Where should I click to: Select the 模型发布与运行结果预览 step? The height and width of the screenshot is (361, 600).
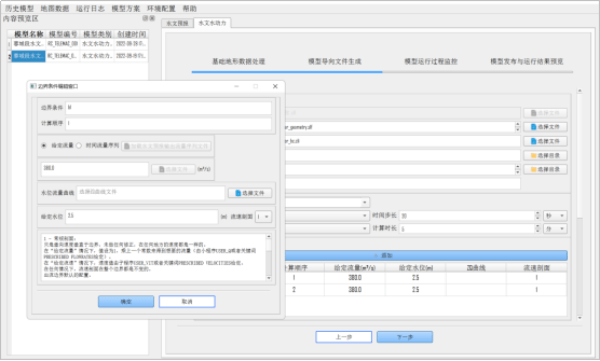527,61
